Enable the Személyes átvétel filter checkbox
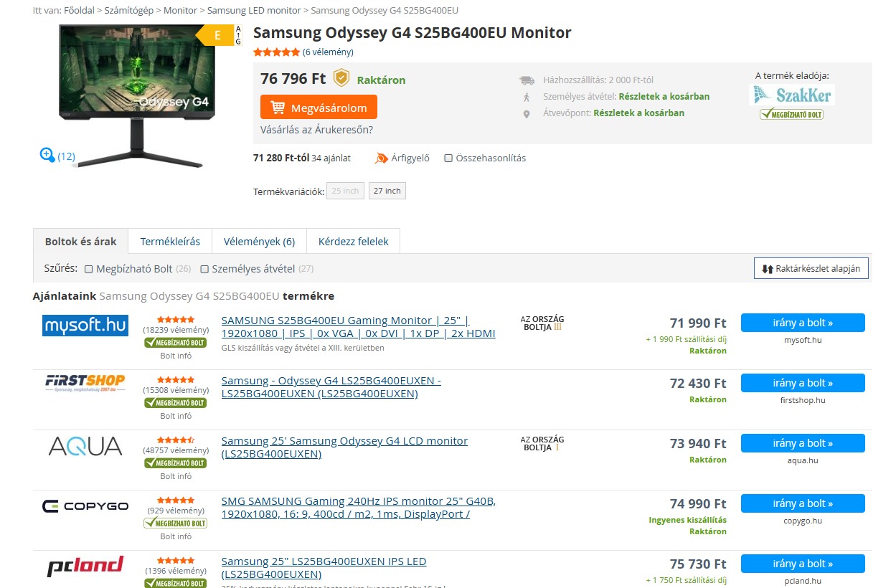This screenshot has height=588, width=896. [x=204, y=269]
